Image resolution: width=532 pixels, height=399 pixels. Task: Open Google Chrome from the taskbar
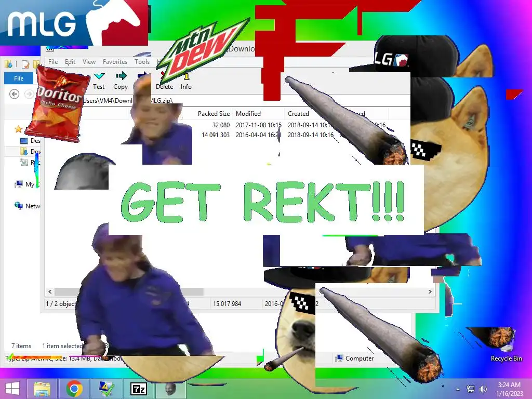pyautogui.click(x=74, y=389)
